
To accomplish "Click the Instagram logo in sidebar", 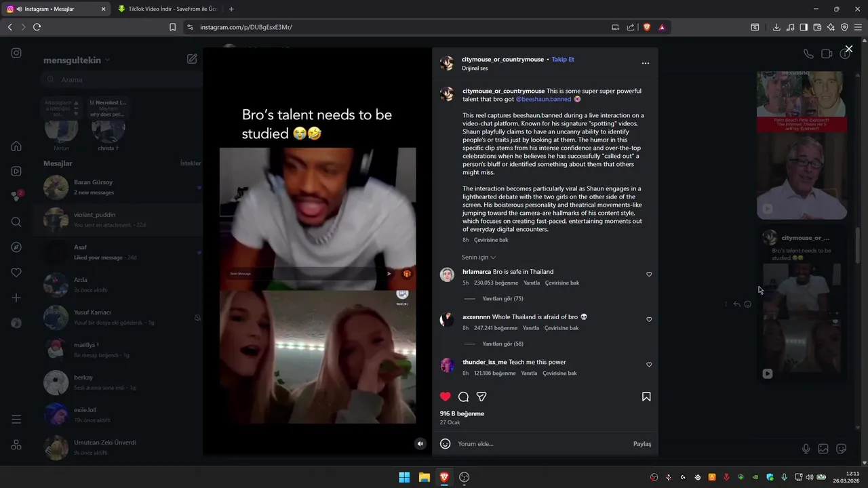I will (x=16, y=53).
